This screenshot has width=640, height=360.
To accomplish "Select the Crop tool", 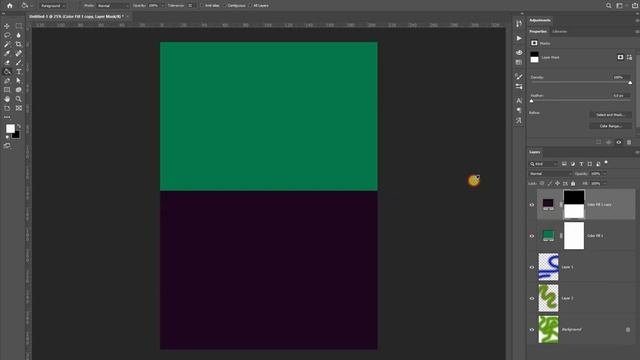I will pyautogui.click(x=18, y=44).
